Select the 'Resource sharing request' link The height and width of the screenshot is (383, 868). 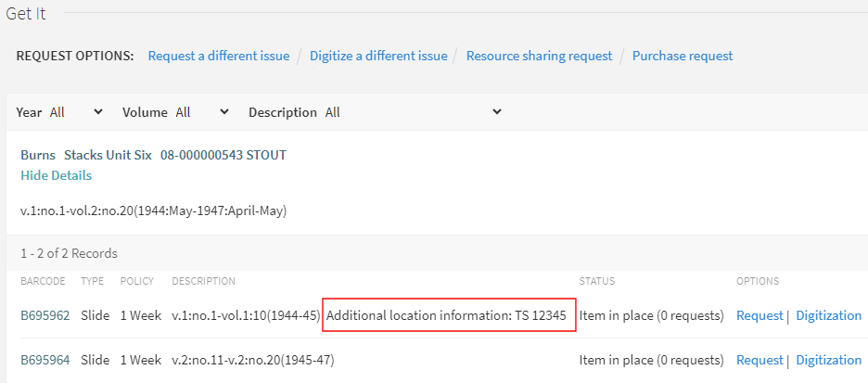click(539, 56)
